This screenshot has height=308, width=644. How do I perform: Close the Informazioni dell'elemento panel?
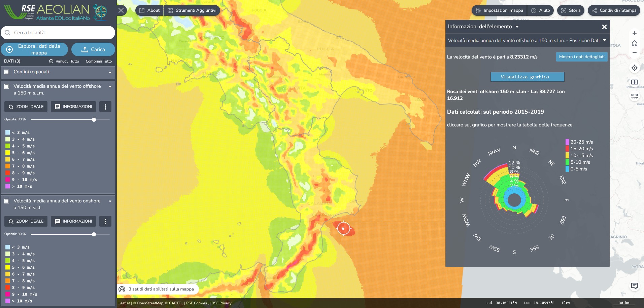coord(604,27)
